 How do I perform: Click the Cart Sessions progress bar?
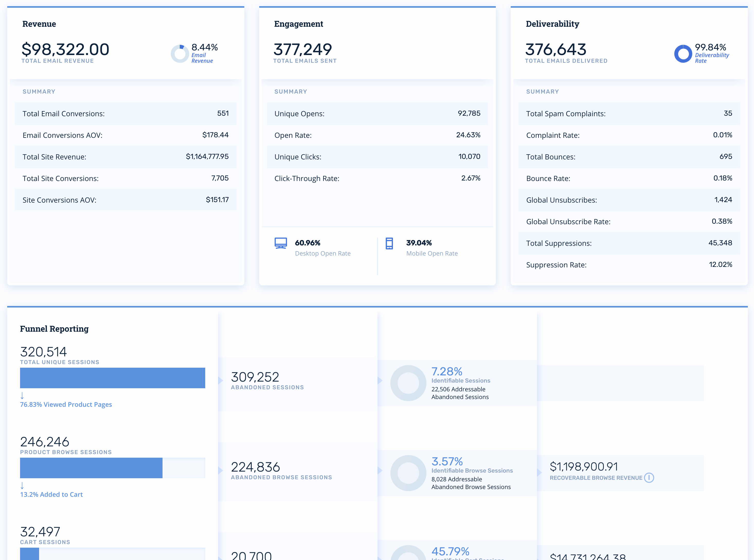113,554
